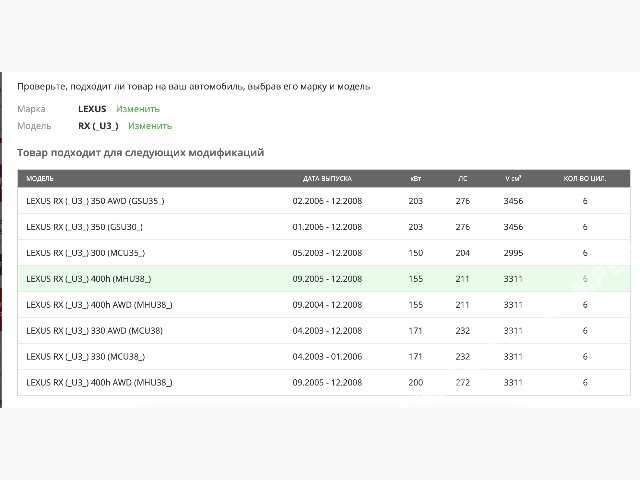Click the V см³ column header
Viewport: 640px width, 480px height.
pyautogui.click(x=513, y=178)
